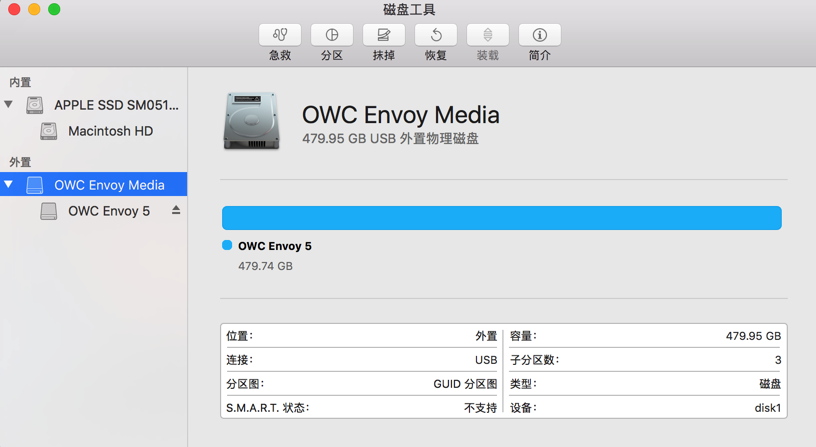Click the Mount (装载) toolbar button

click(488, 35)
